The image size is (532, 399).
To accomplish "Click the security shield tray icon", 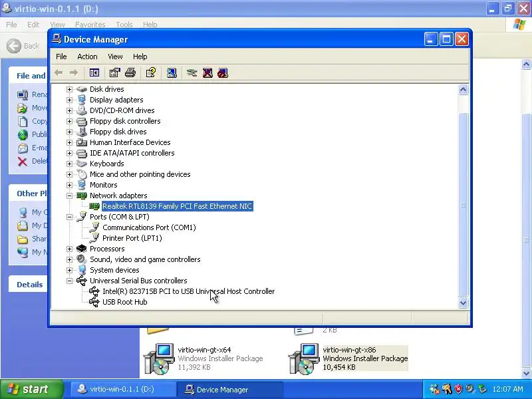I will [x=458, y=389].
